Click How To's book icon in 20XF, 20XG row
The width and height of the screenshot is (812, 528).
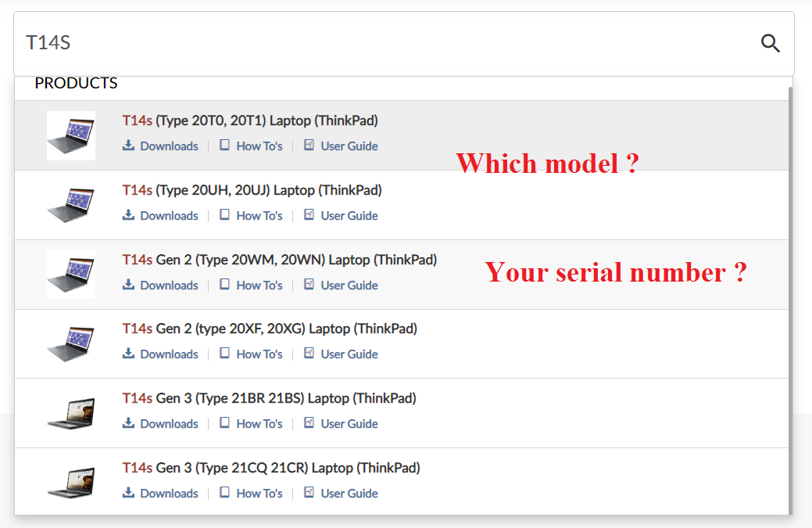click(224, 352)
